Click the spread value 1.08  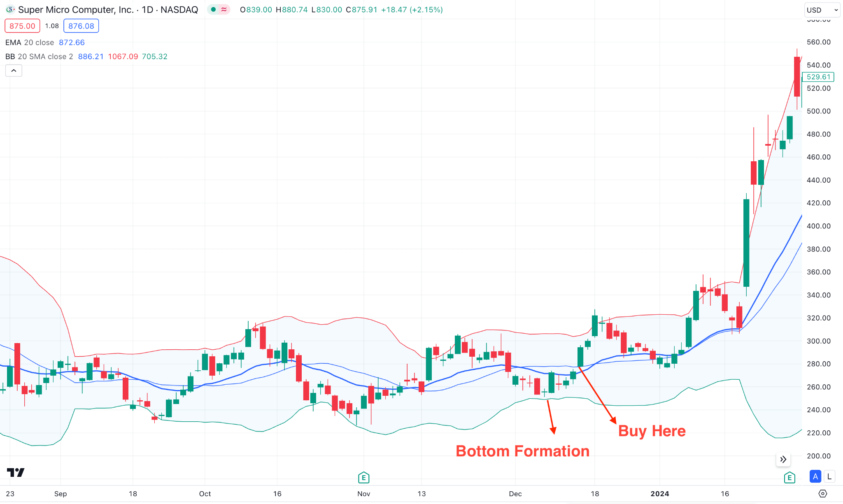(x=52, y=26)
